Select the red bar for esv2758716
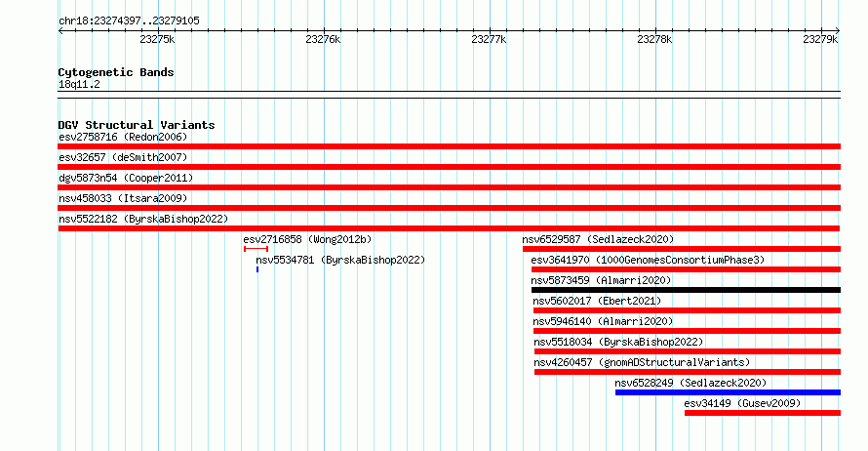This screenshot has width=868, height=451. (449, 146)
